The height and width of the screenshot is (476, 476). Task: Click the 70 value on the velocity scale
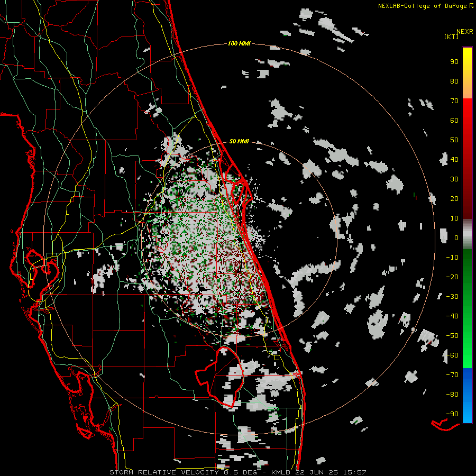click(x=454, y=101)
